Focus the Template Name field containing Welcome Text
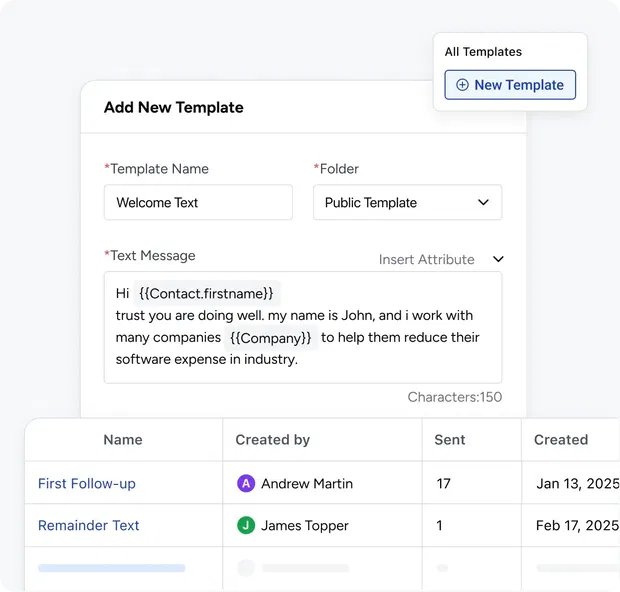Viewport: 620px width, 592px height. [198, 202]
